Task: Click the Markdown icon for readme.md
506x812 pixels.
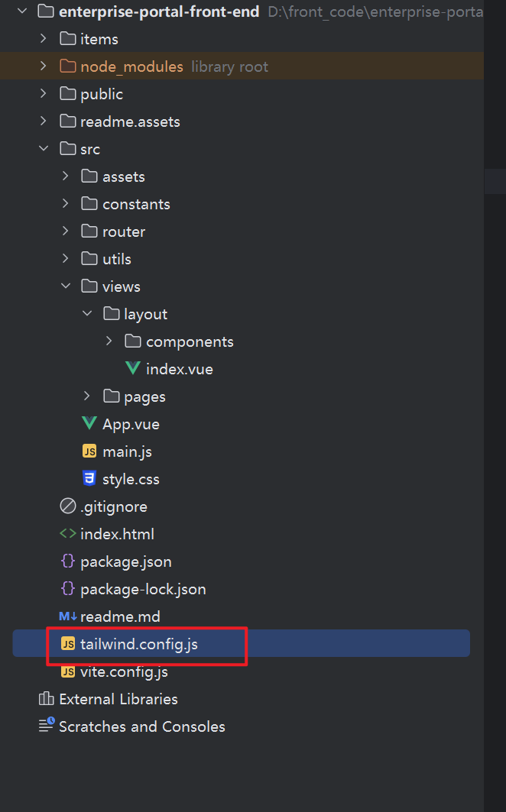Action: click(68, 616)
